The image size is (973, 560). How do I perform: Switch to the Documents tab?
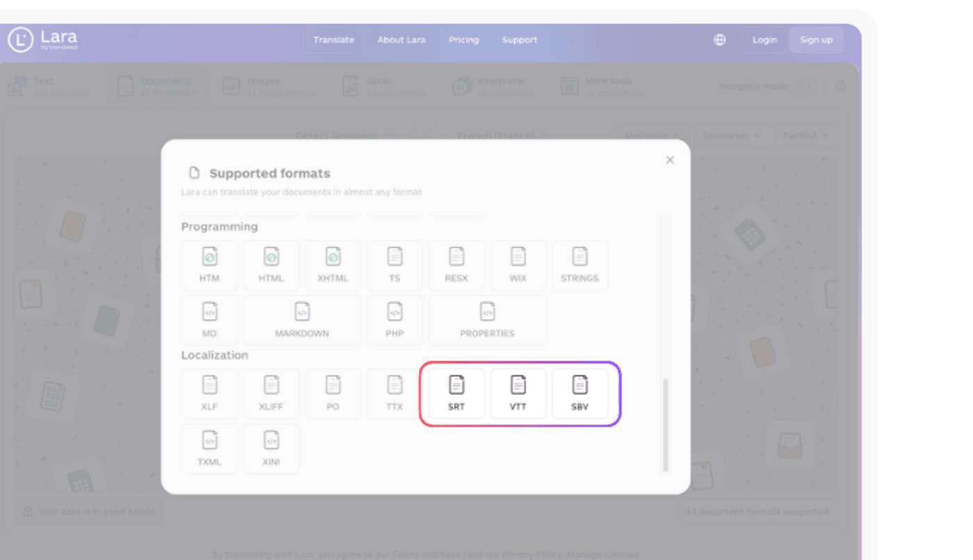pyautogui.click(x=156, y=87)
